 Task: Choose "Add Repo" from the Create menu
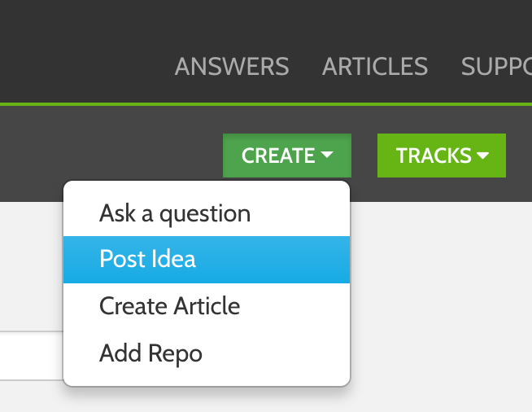pyautogui.click(x=150, y=353)
